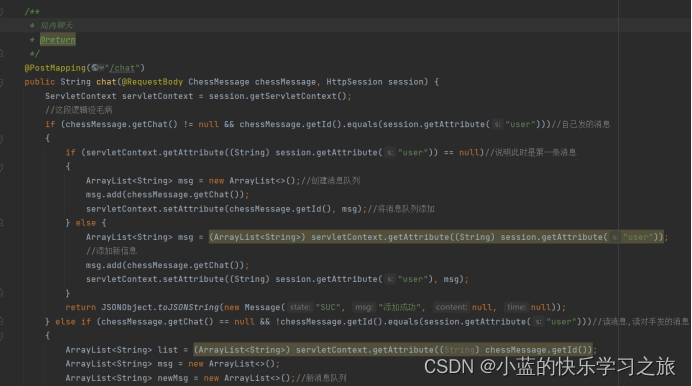Open the small dropdown arrow next to the globe icon

point(102,68)
